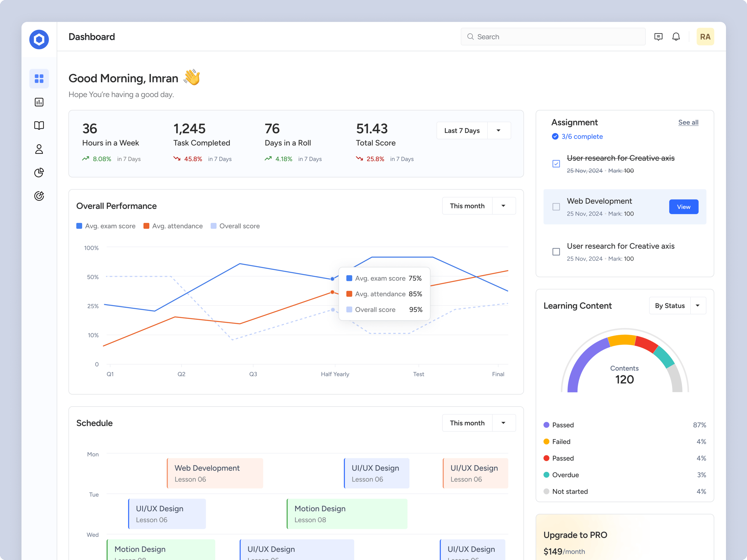Open Schedule This month dropdown
Viewport: 747px width, 560px height.
(x=479, y=423)
